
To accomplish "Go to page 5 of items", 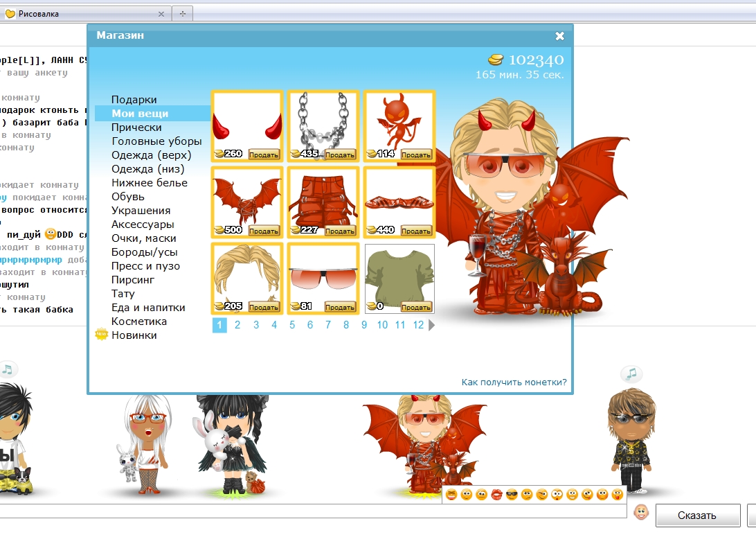I will point(292,325).
